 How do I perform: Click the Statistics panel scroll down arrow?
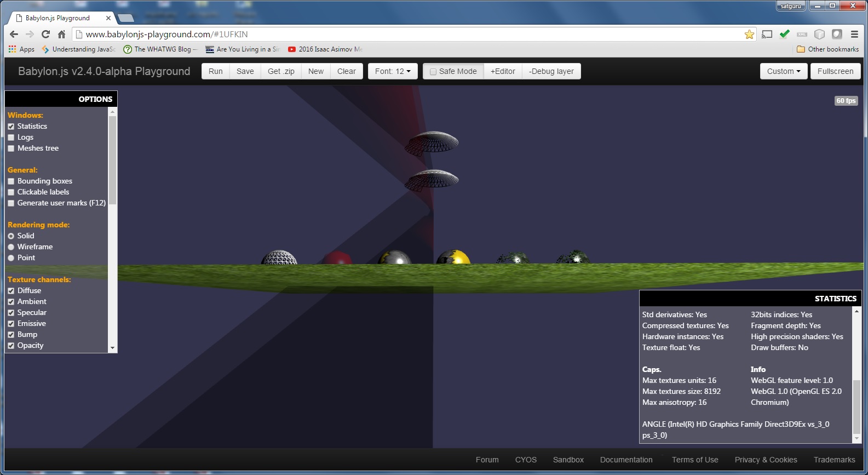pos(857,438)
